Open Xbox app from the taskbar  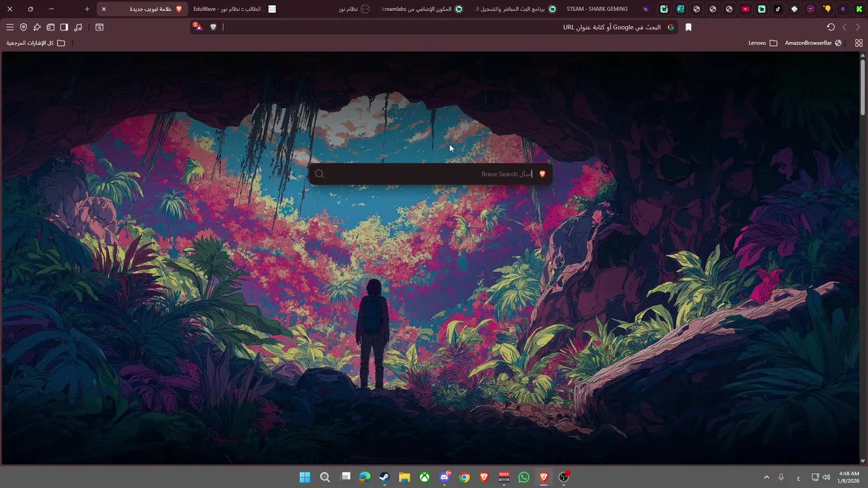point(424,477)
